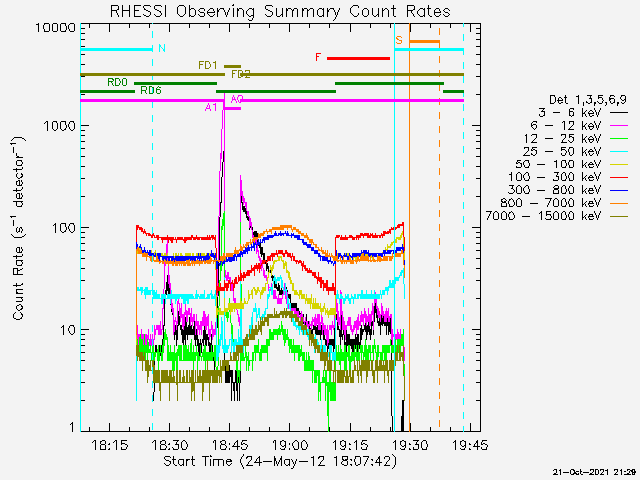The image size is (640, 480).
Task: Click the magenta line swatch for 6-12 keV
Action: coord(619,126)
